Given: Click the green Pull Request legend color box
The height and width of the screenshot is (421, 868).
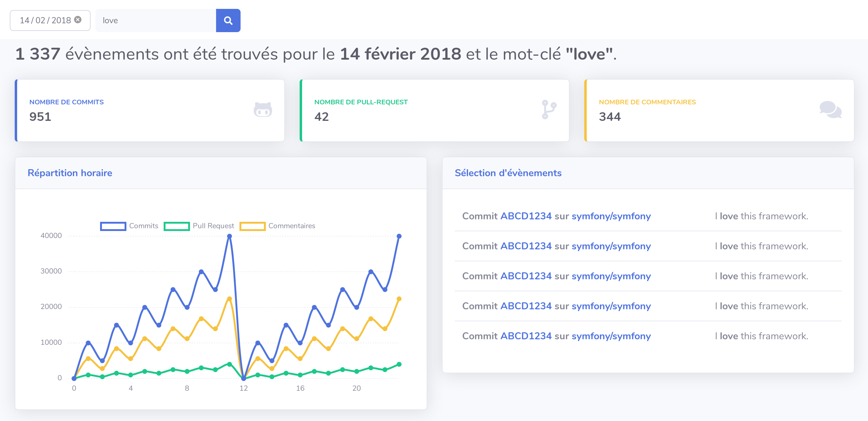Looking at the screenshot, I should (x=177, y=226).
